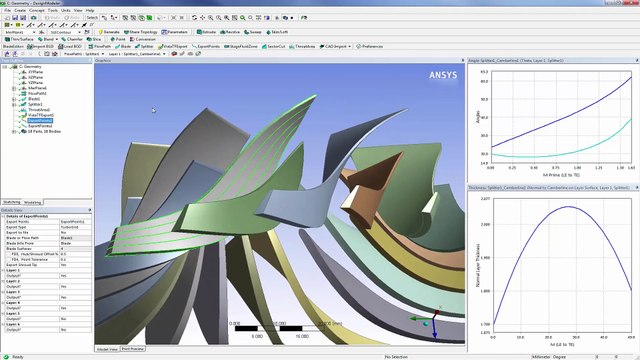Toggle the FD4 Point Tolerance parameter checkbox
The image size is (640, 360).
(x=9, y=259)
